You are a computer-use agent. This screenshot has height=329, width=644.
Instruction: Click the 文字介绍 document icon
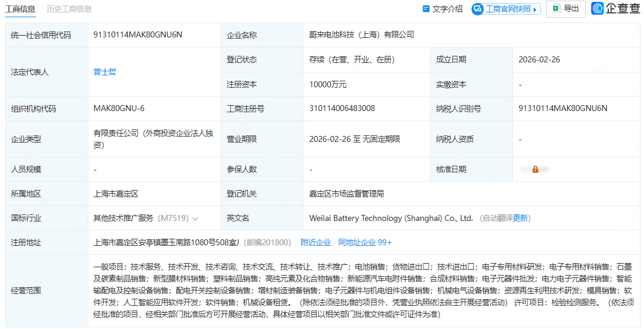[x=425, y=9]
